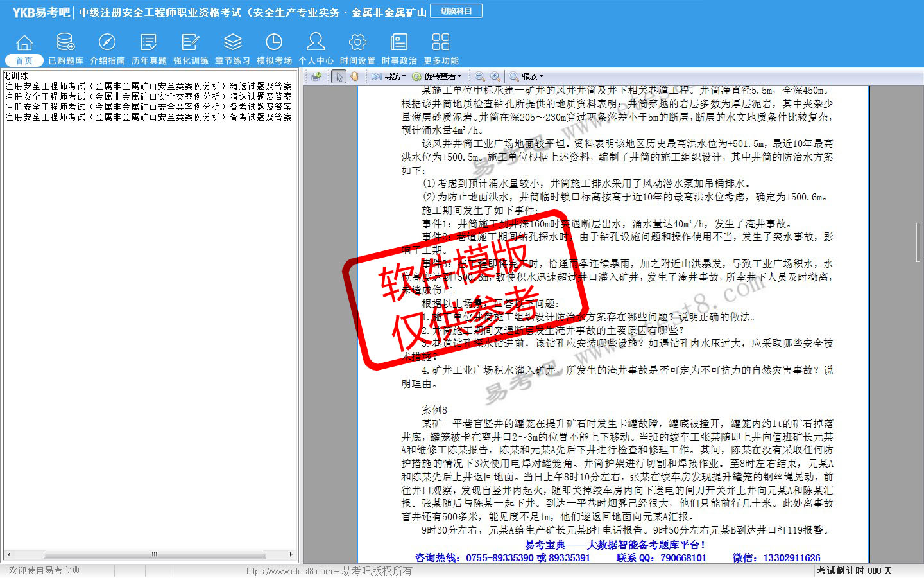Click the 介绍指南 compass icon
Image resolution: width=924 pixels, height=578 pixels.
pyautogui.click(x=107, y=43)
